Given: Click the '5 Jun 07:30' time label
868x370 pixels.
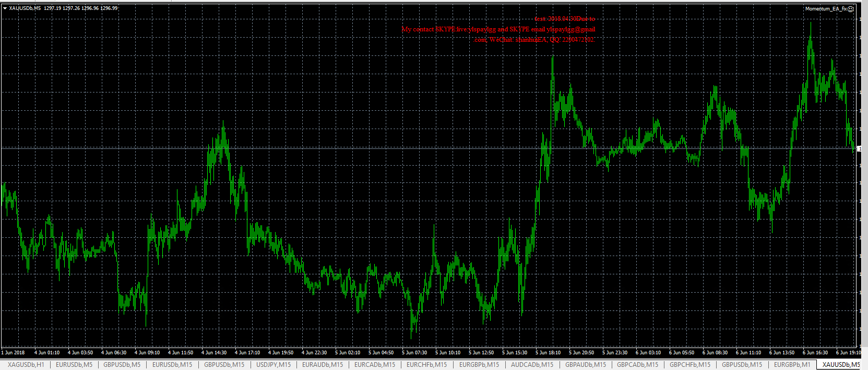Looking at the screenshot, I should [x=414, y=353].
